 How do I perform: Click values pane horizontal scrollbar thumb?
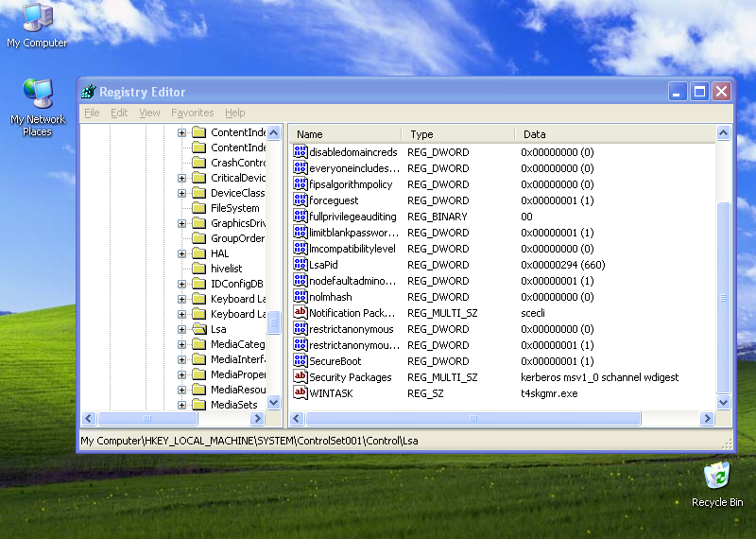pyautogui.click(x=473, y=418)
